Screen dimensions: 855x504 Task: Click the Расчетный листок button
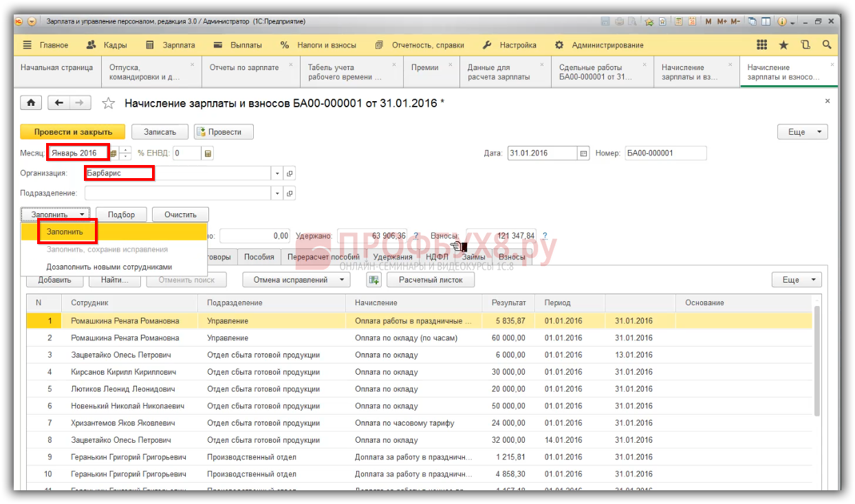[x=431, y=280]
